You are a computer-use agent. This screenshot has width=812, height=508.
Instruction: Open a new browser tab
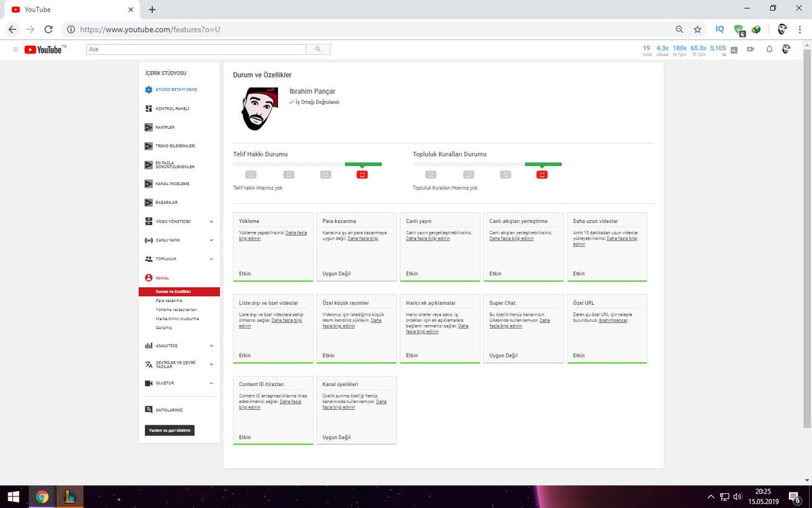click(x=152, y=9)
